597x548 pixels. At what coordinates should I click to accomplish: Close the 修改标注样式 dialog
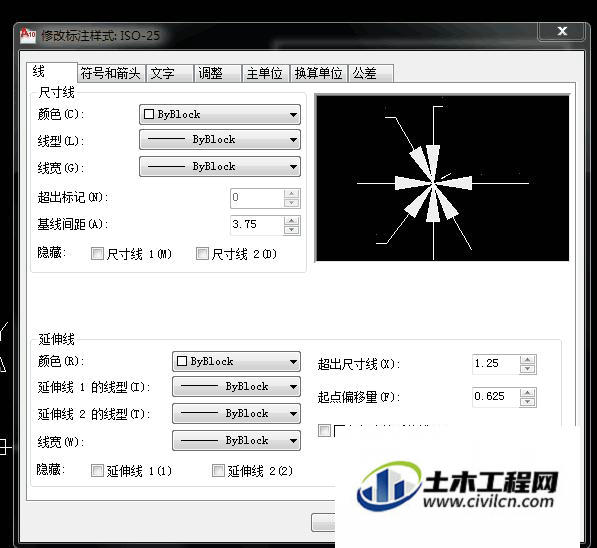[x=562, y=31]
